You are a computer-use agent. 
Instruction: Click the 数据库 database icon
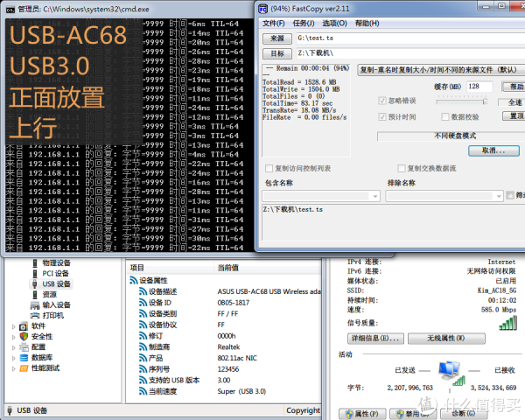coord(24,357)
